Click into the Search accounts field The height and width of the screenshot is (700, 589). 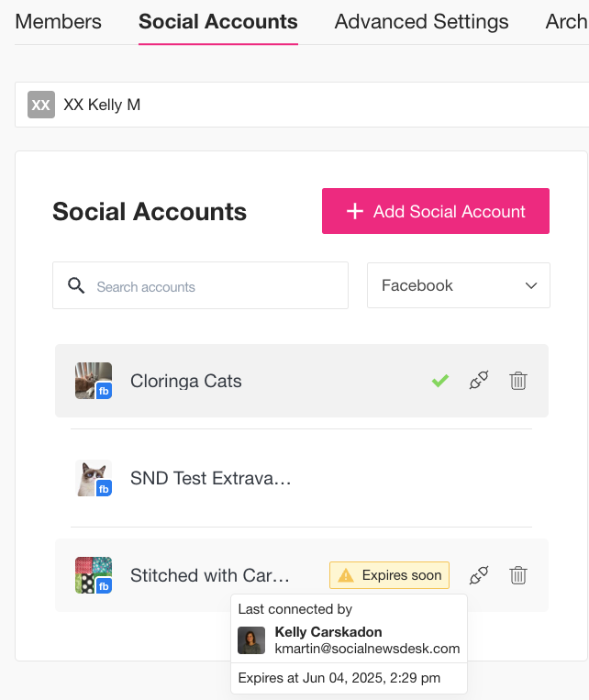point(201,285)
